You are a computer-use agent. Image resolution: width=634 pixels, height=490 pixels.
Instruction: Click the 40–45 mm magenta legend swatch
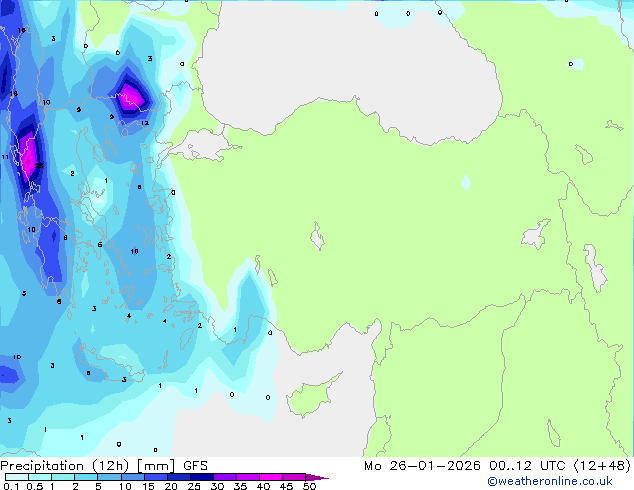click(x=271, y=477)
